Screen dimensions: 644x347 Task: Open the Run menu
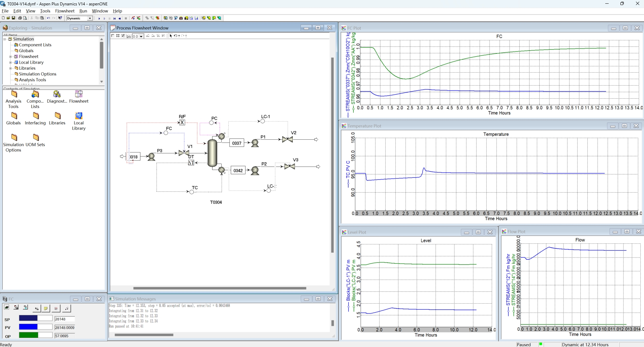coord(83,11)
